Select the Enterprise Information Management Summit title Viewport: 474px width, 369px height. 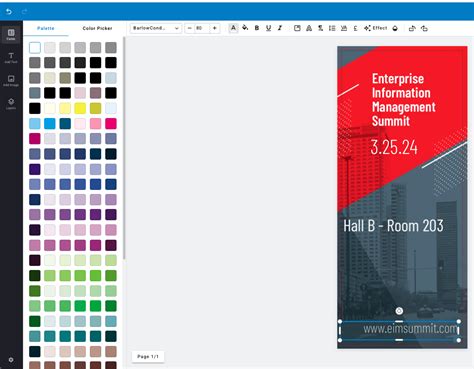[403, 100]
